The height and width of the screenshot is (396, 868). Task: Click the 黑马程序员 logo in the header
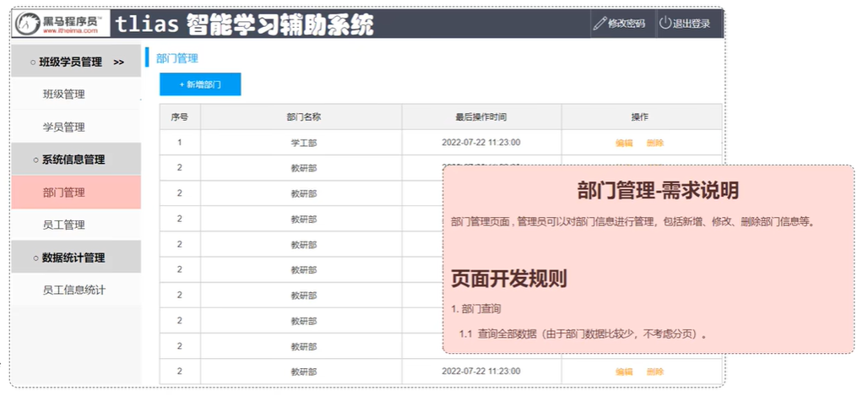tap(61, 24)
